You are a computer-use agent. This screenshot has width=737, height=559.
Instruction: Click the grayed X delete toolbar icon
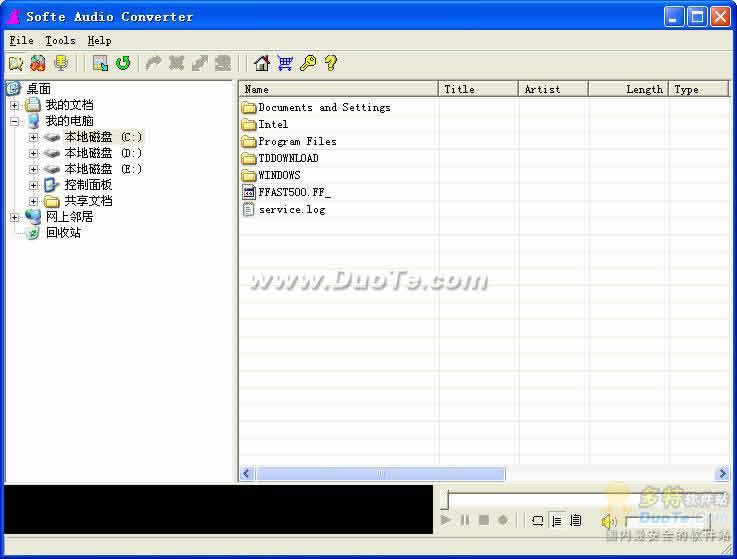point(177,63)
